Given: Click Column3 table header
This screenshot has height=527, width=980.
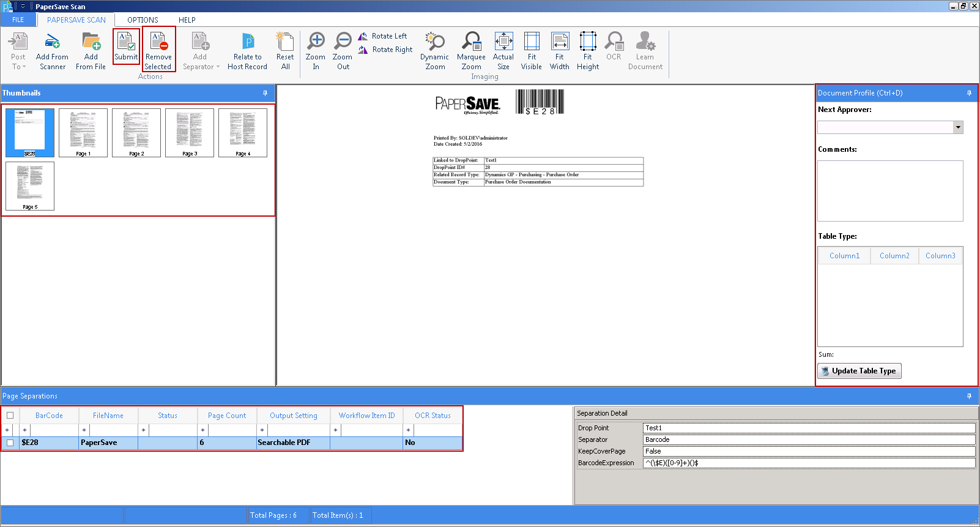Looking at the screenshot, I should tap(940, 256).
